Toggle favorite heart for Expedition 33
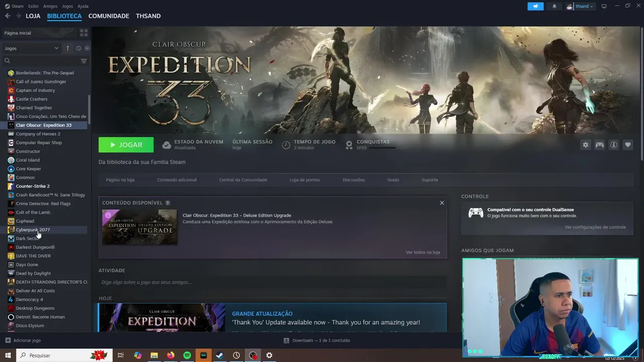Viewport: 644px width, 362px height. (x=628, y=145)
